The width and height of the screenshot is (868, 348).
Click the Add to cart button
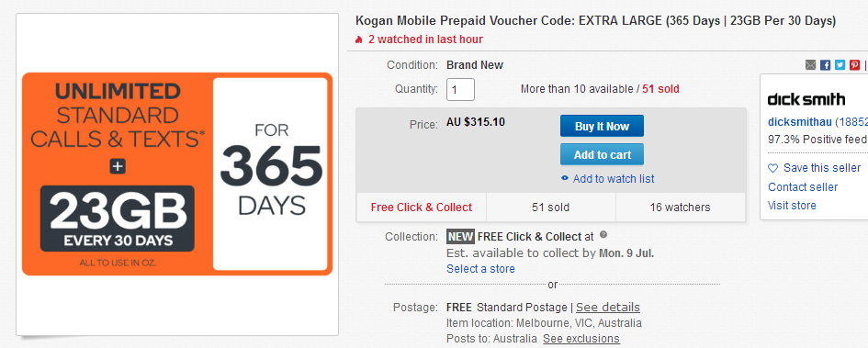(602, 154)
